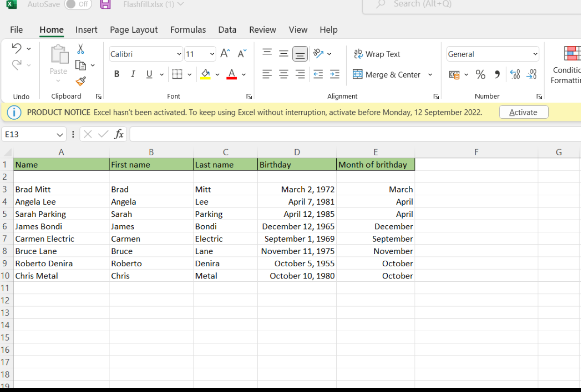The height and width of the screenshot is (392, 581).
Task: Select the Format Painter brush
Action: [80, 81]
